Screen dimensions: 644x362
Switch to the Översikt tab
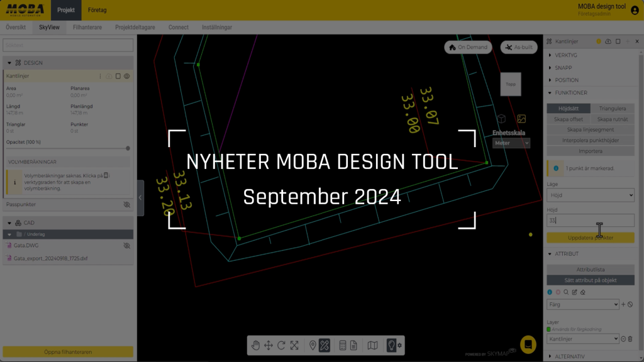tap(16, 28)
